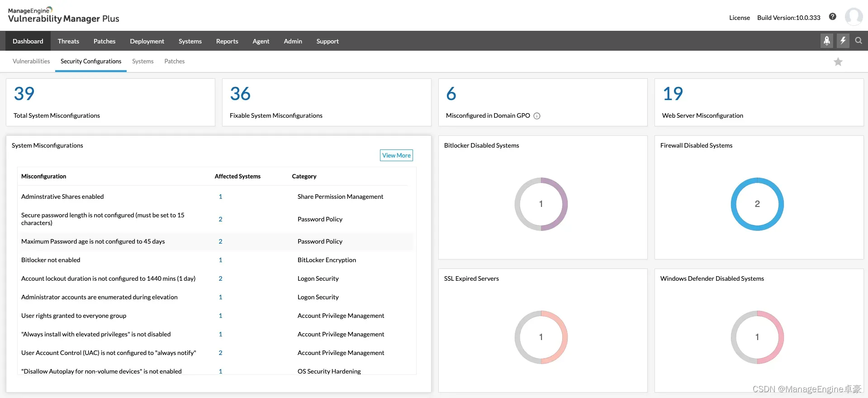Click the lightning bolt quick actions icon
This screenshot has width=868, height=398.
pos(843,41)
